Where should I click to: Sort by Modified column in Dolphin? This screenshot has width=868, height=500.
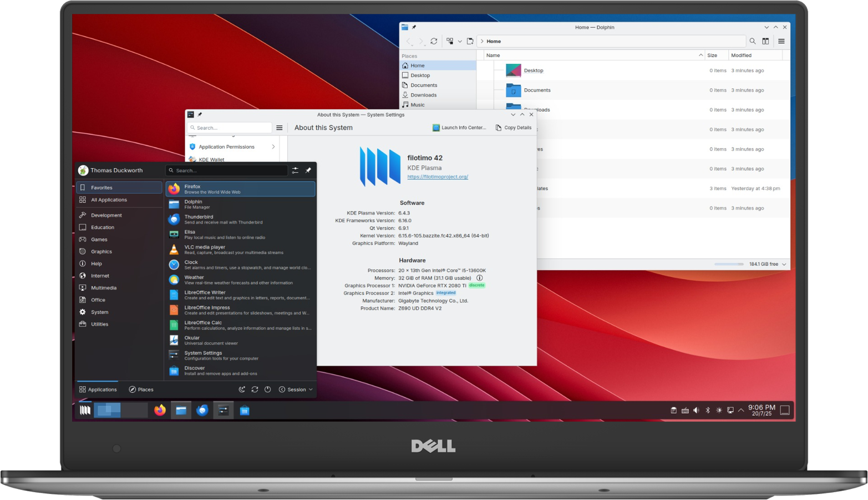[755, 55]
